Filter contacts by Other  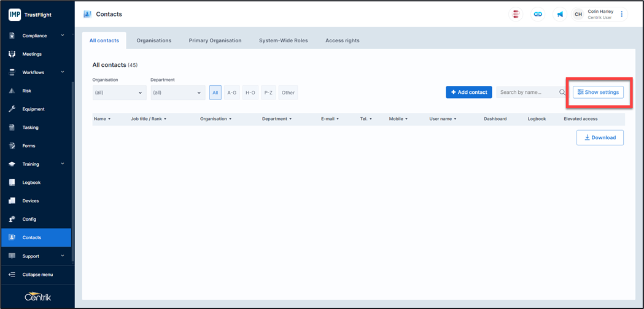[288, 93]
